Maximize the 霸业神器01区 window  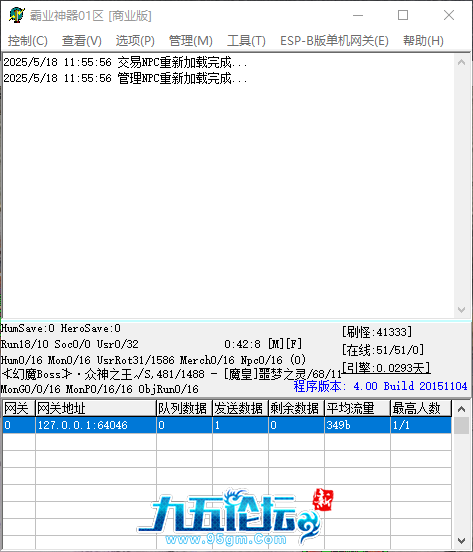403,15
